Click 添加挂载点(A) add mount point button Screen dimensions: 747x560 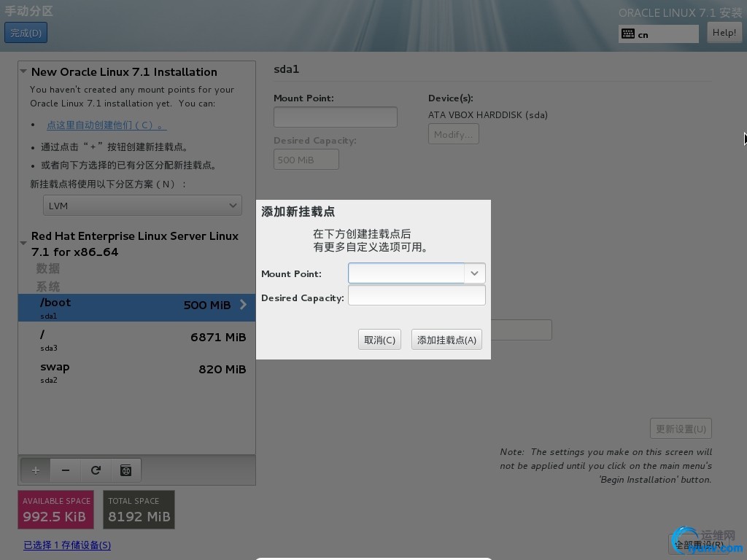tap(446, 340)
